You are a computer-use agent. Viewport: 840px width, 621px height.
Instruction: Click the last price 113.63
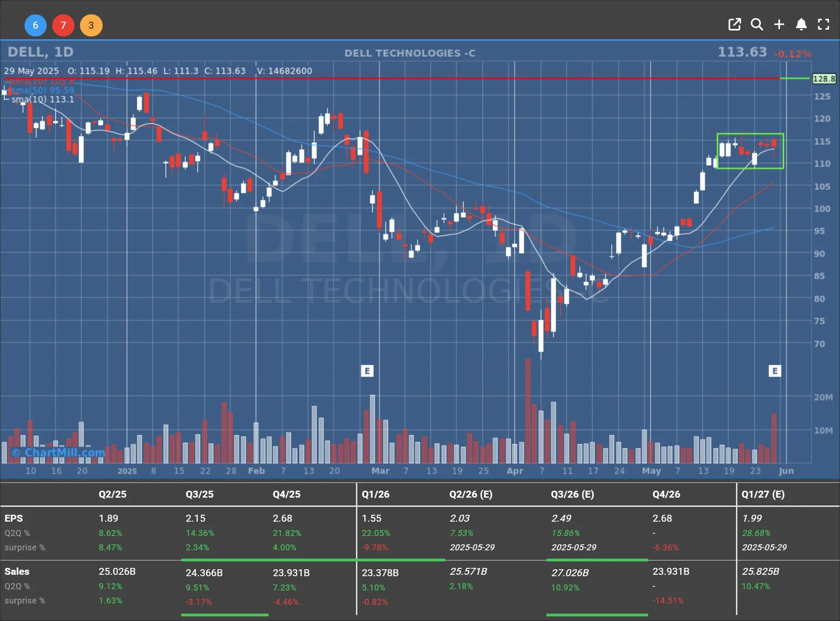point(742,52)
